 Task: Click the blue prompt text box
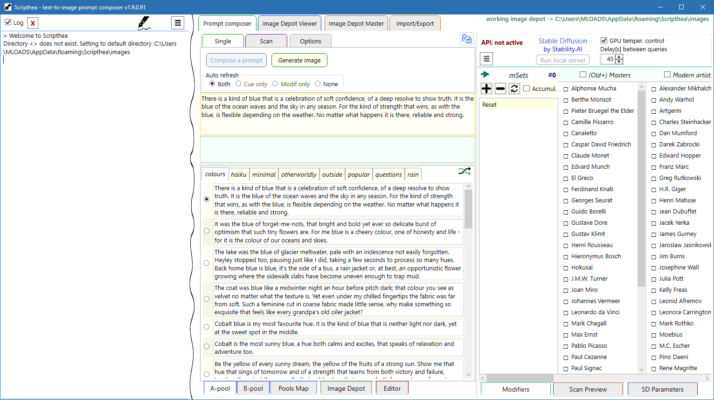tap(337, 114)
